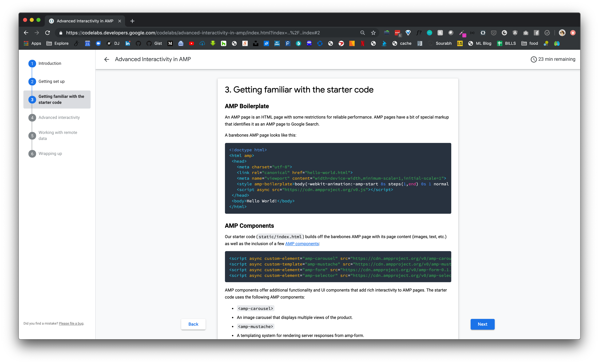The width and height of the screenshot is (599, 364).
Task: Open the NY DMV bookmark icon
Action: pyautogui.click(x=277, y=43)
